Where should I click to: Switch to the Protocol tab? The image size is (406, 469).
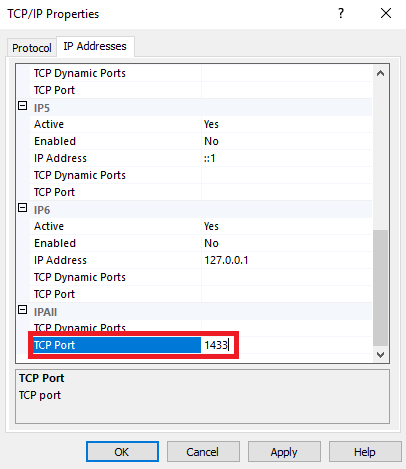pos(32,48)
